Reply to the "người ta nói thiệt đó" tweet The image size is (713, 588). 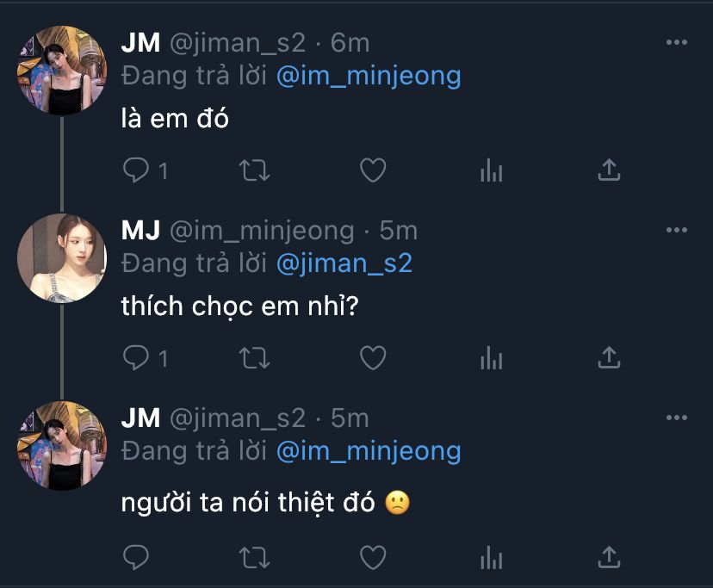pyautogui.click(x=136, y=558)
